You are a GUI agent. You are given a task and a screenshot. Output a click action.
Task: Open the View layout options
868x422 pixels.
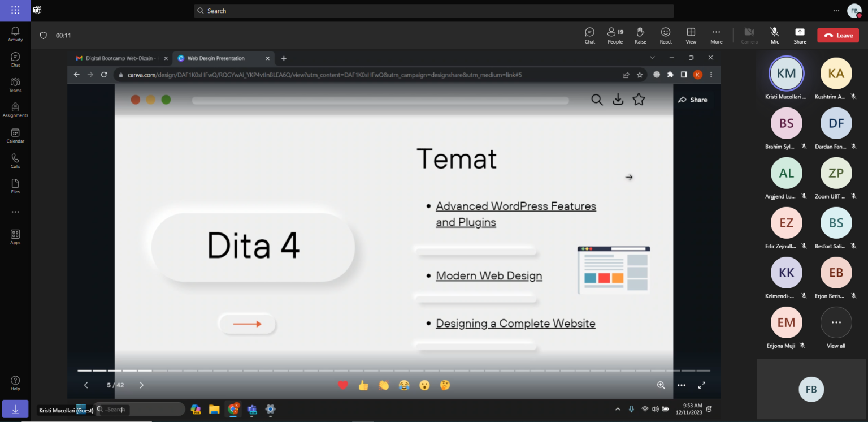pyautogui.click(x=691, y=35)
